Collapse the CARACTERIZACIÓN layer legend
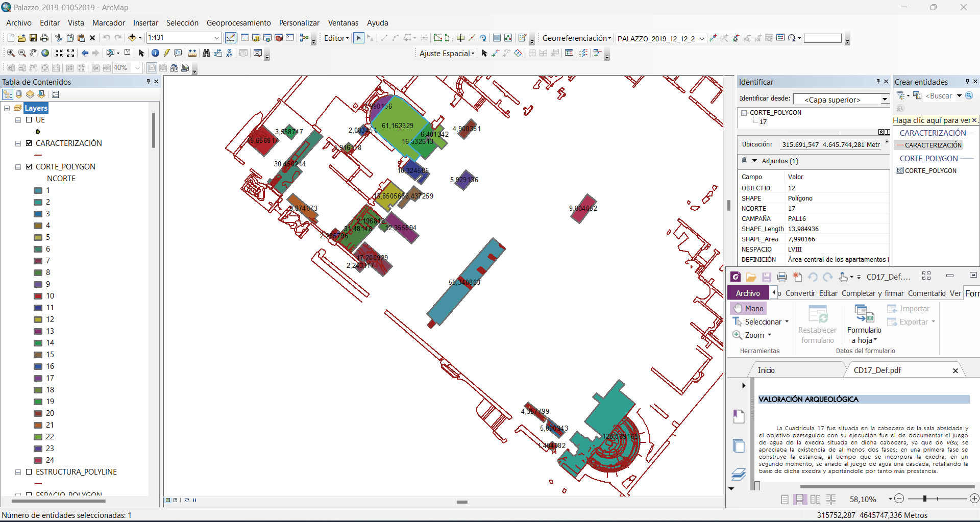This screenshot has width=980, height=522. [x=18, y=143]
